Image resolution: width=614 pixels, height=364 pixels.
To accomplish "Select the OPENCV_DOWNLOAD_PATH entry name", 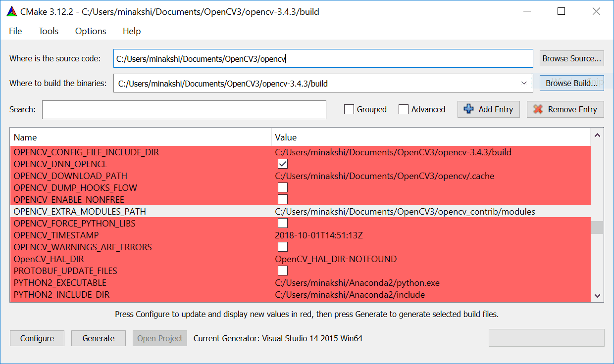I will pos(70,176).
